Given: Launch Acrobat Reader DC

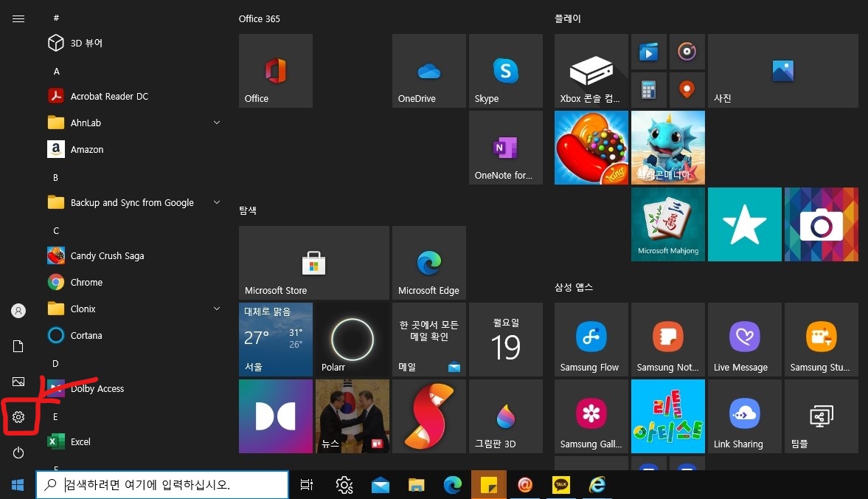Looking at the screenshot, I should [136, 96].
